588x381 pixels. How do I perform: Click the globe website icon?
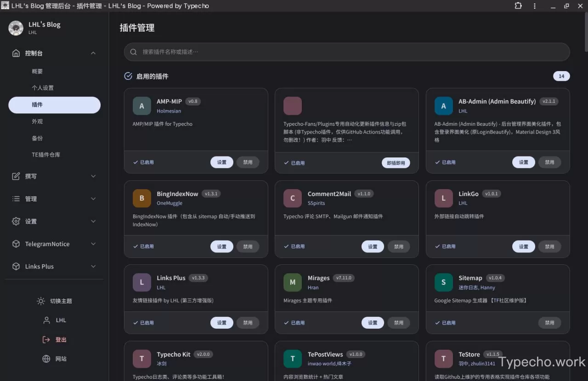click(46, 359)
